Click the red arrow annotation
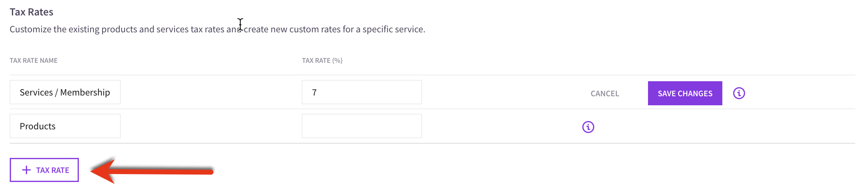868x188 pixels. pos(152,171)
